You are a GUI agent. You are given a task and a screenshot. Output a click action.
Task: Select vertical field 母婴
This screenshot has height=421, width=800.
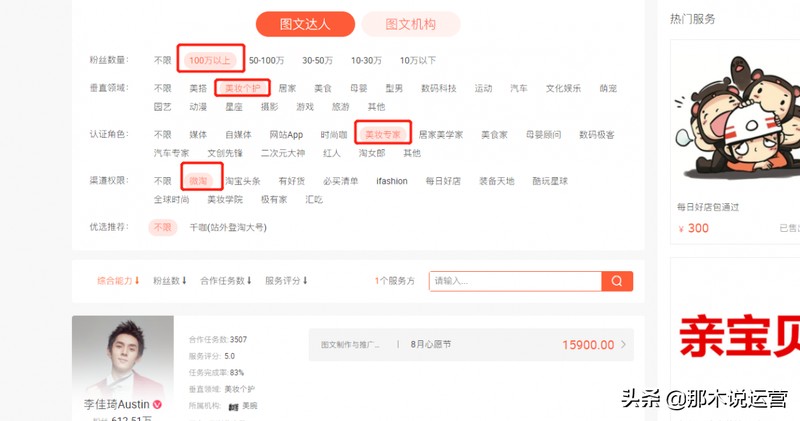pos(359,88)
